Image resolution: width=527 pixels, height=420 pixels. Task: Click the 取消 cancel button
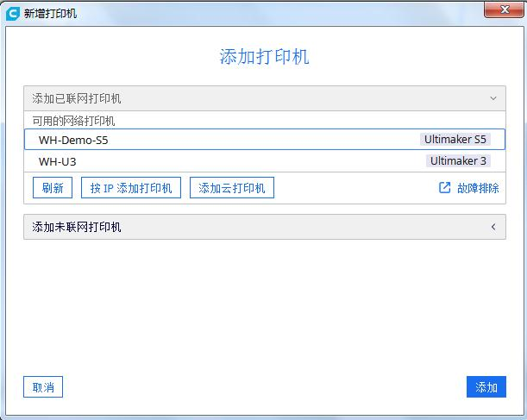[43, 386]
